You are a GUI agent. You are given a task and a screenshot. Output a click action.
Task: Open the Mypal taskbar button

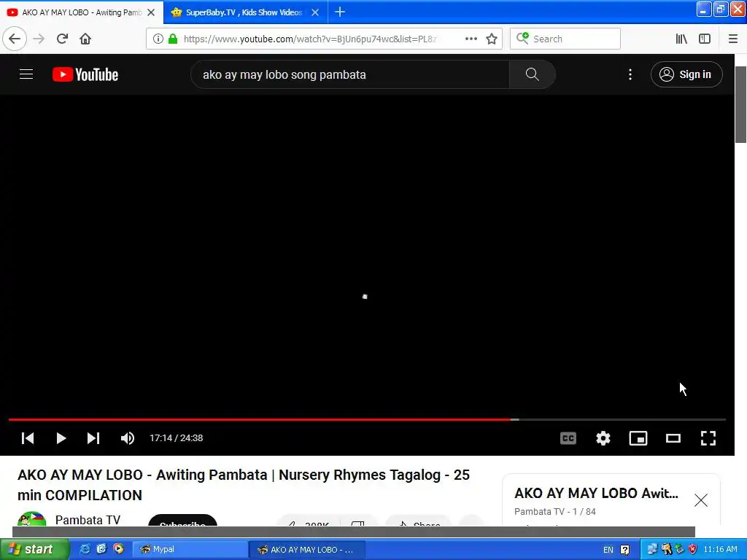189,550
